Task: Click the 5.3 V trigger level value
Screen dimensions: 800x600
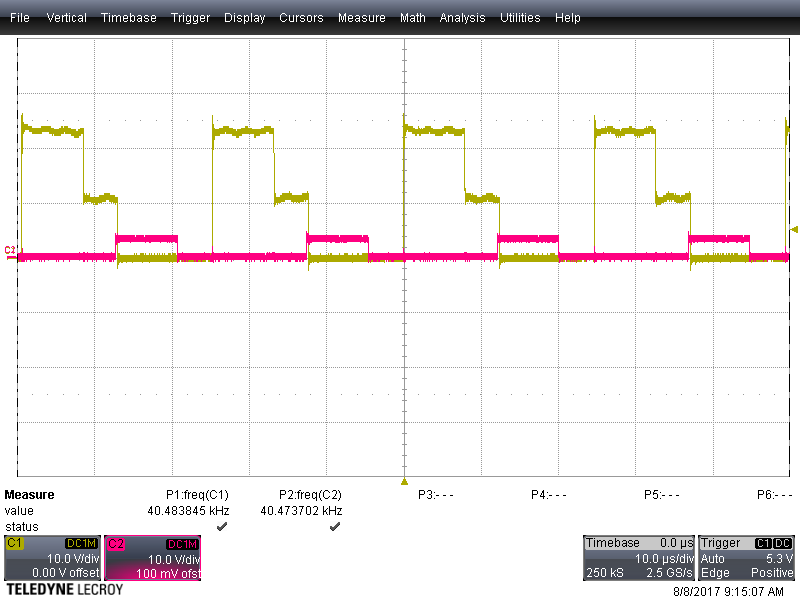Action: click(779, 559)
